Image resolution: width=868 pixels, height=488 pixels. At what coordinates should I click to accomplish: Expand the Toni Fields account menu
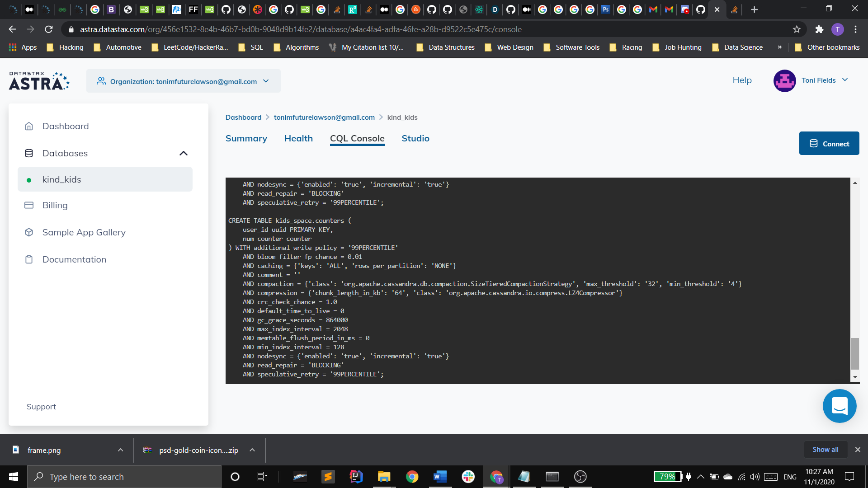pyautogui.click(x=845, y=80)
